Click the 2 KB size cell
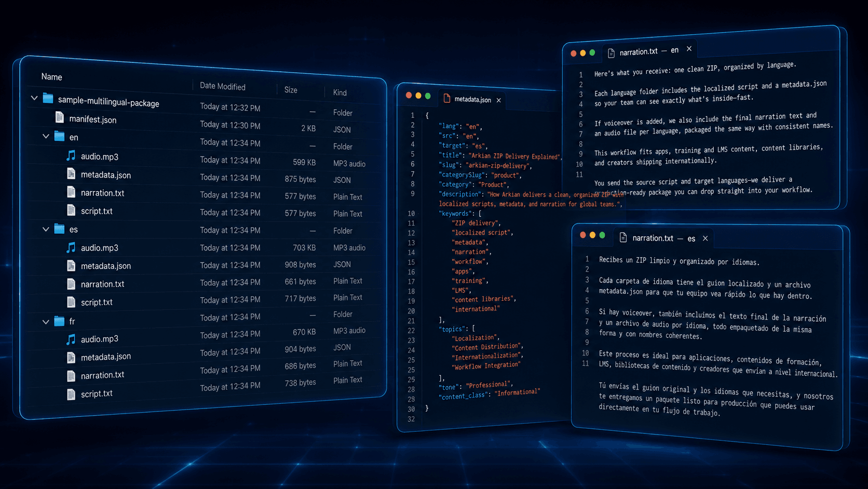 (x=308, y=128)
